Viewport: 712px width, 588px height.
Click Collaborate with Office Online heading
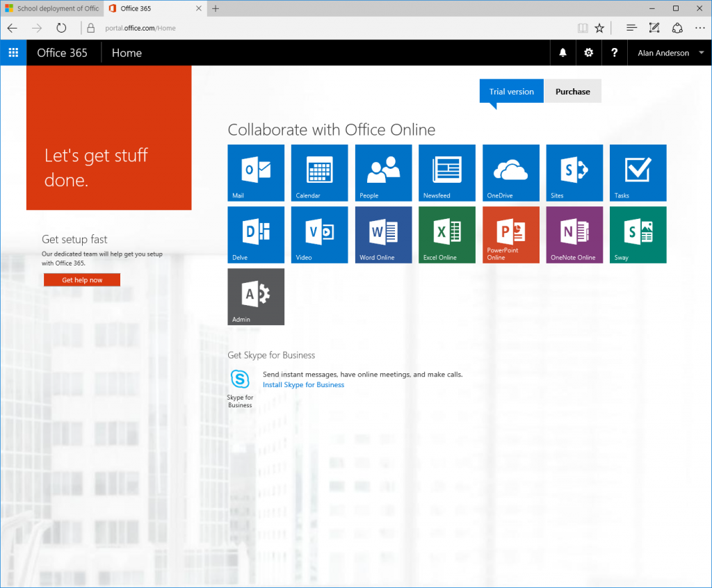[x=332, y=129]
